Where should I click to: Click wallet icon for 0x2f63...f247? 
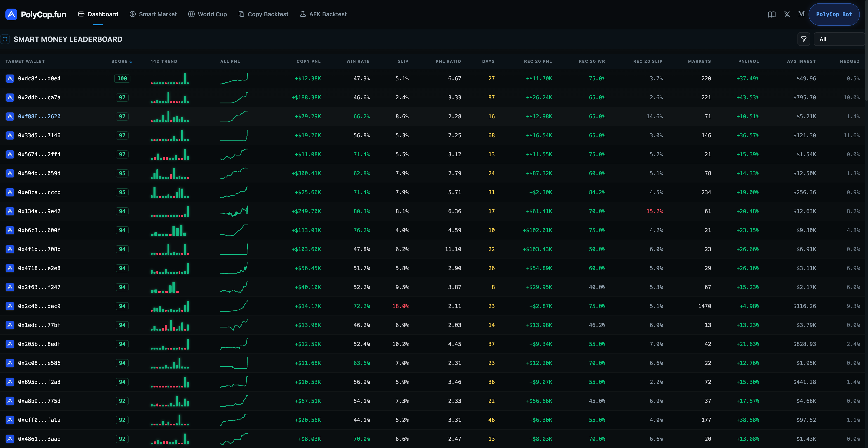(10, 287)
